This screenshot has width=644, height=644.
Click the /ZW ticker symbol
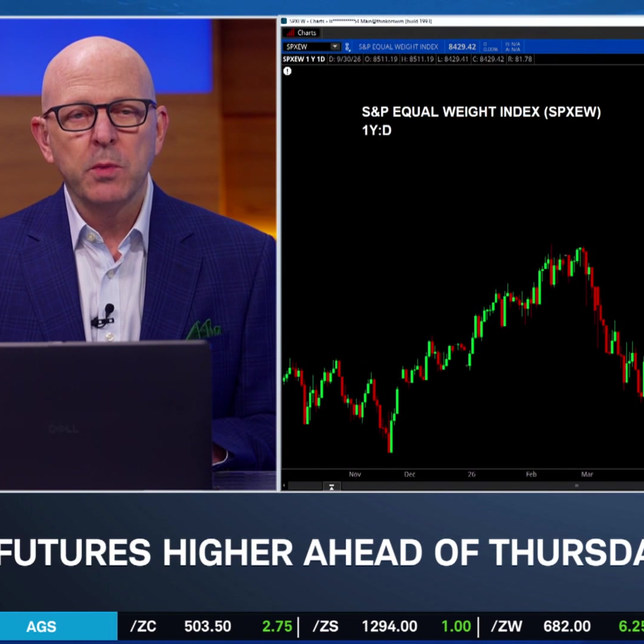[507, 626]
